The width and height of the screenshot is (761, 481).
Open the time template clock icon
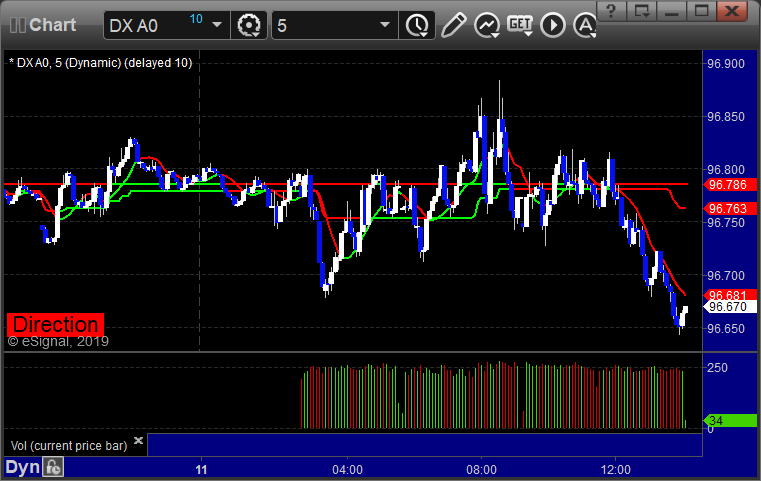[417, 25]
